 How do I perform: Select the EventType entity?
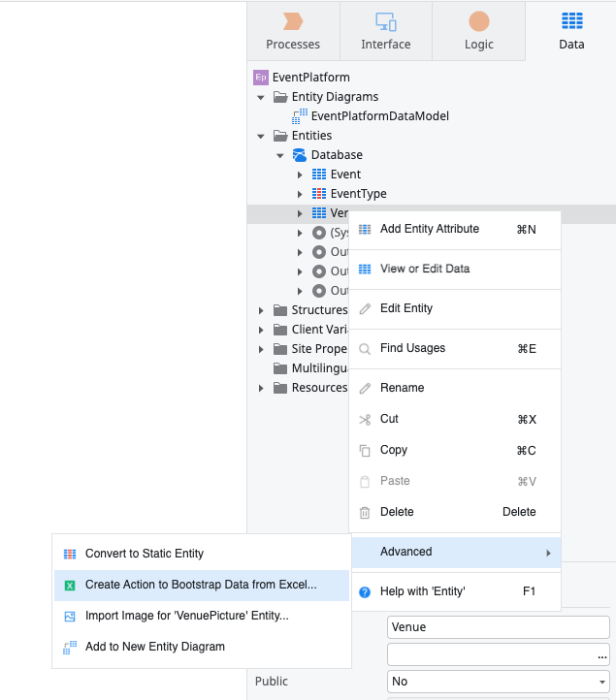358,194
